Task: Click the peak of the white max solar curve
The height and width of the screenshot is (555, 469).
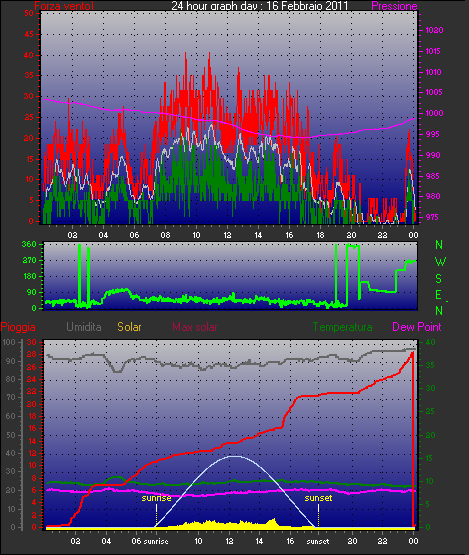Action: (234, 456)
